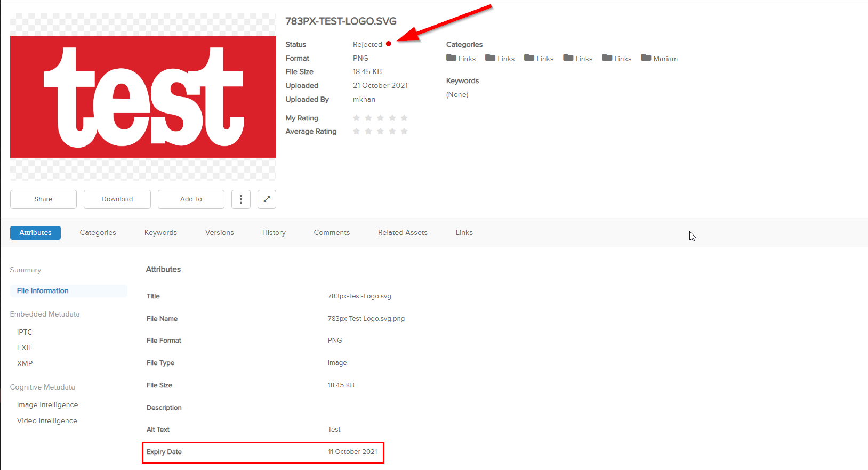This screenshot has height=470, width=868.
Task: Open EXIF embedded metadata
Action: tap(25, 347)
